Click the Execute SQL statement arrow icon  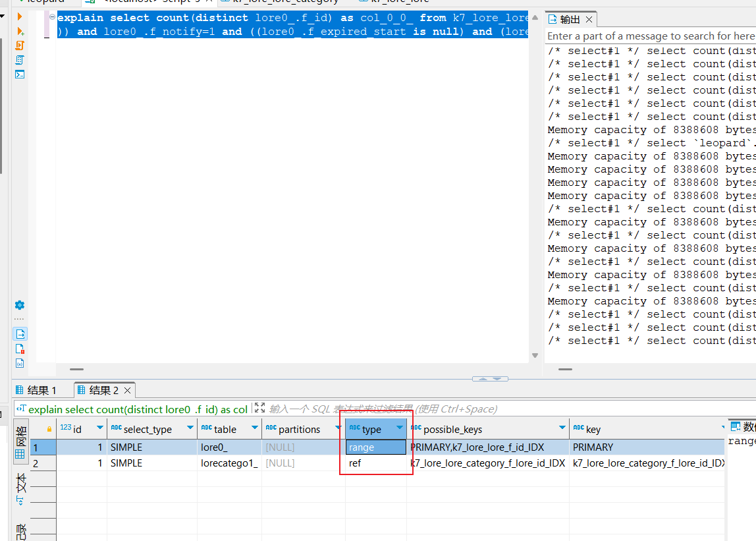pyautogui.click(x=20, y=16)
